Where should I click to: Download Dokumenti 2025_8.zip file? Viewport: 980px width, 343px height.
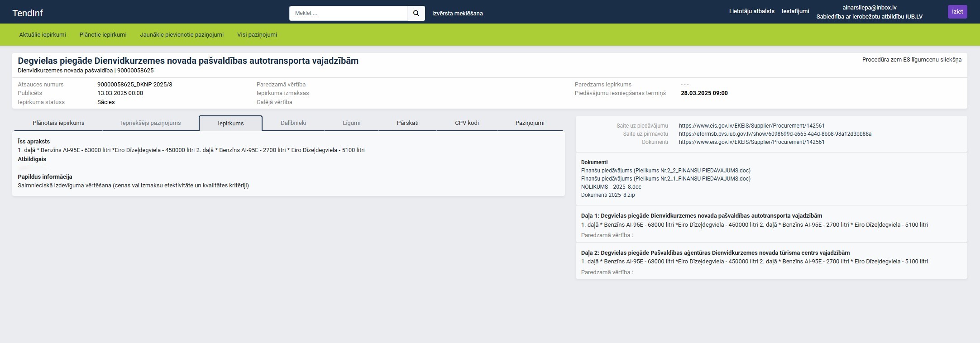(x=608, y=195)
